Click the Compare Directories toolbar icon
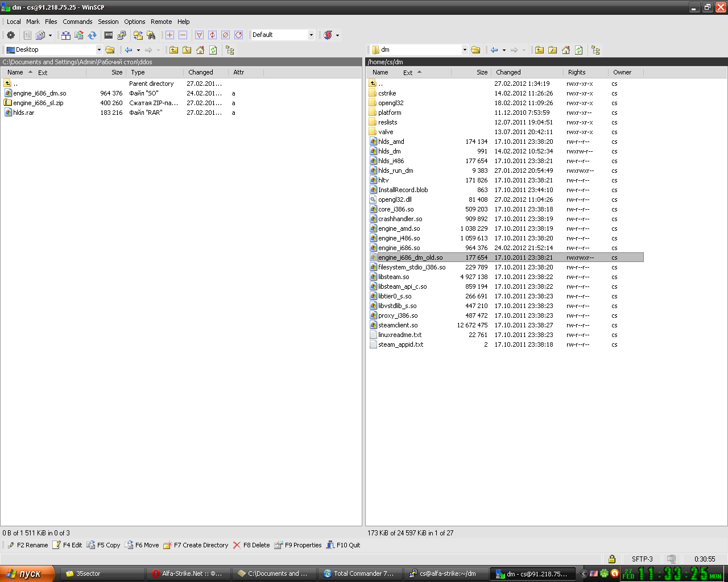Viewport: 728px width, 582px height. (x=66, y=35)
